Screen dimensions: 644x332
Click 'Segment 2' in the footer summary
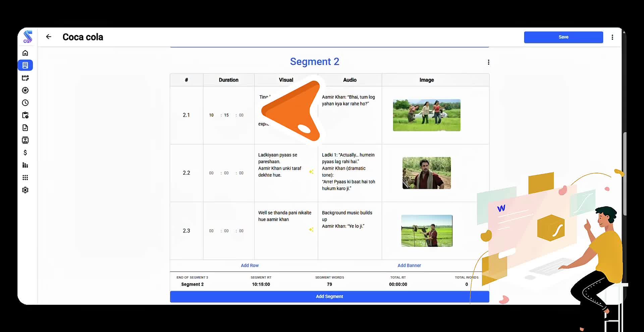193,284
